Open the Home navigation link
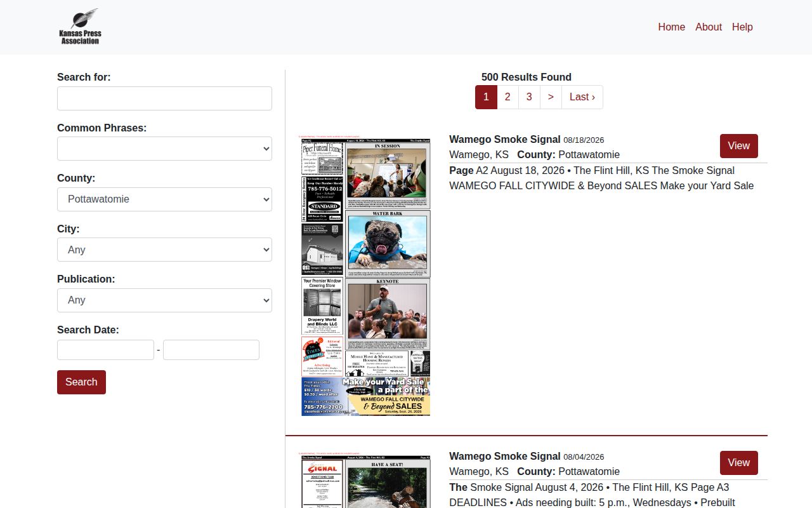812x508 pixels. [x=671, y=27]
